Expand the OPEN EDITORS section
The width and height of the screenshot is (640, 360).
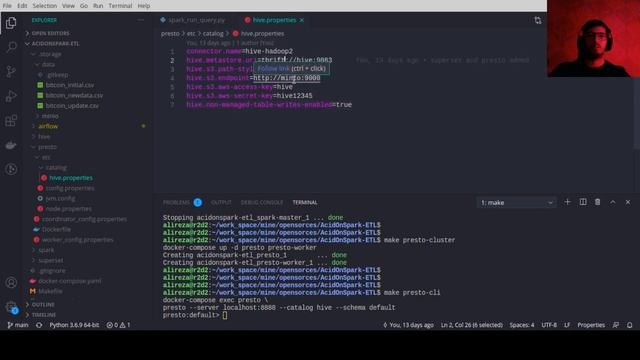click(x=51, y=33)
